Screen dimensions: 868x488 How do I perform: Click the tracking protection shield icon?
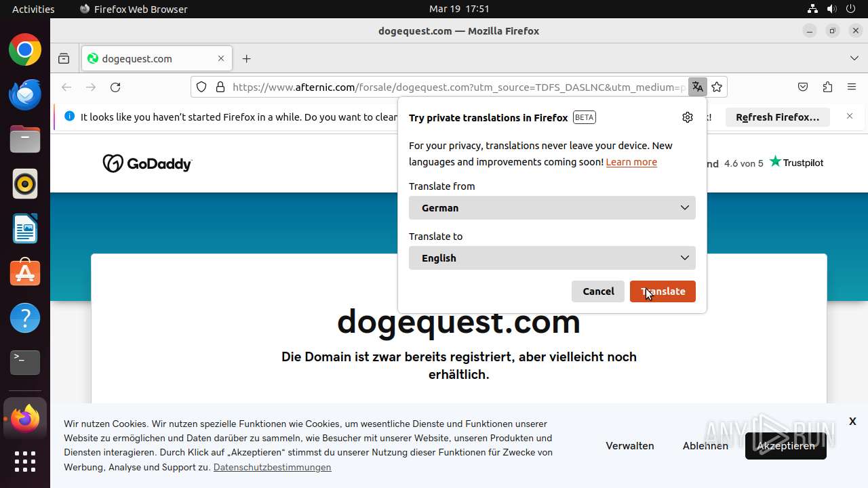pyautogui.click(x=201, y=87)
